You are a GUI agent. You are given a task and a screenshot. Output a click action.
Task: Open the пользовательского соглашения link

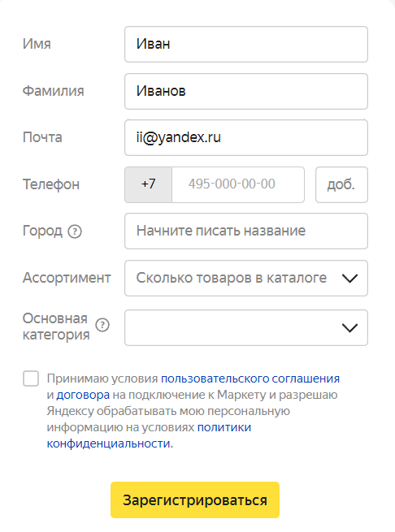click(x=250, y=378)
